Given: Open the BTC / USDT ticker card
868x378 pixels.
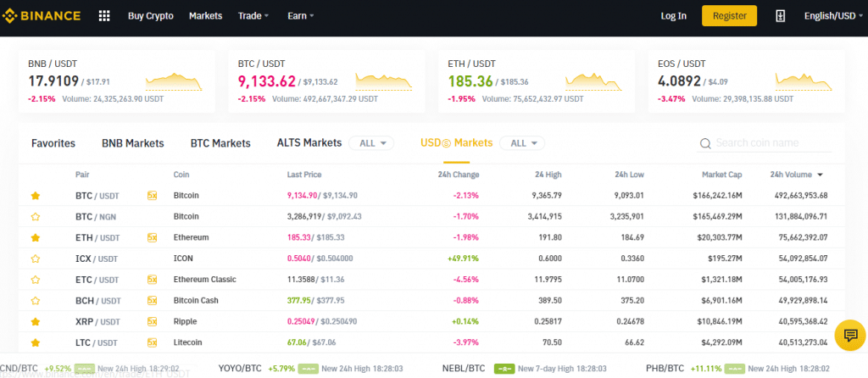Looking at the screenshot, I should [326, 81].
